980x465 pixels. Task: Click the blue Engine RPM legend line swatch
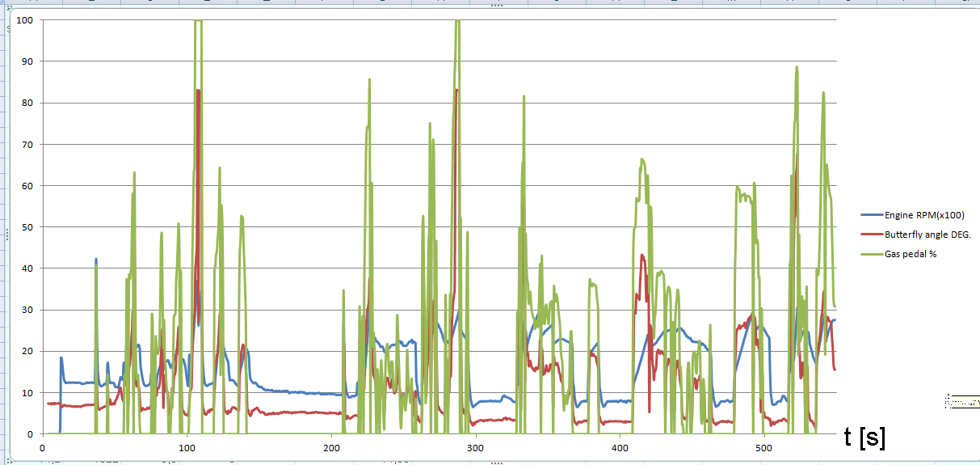(x=871, y=215)
